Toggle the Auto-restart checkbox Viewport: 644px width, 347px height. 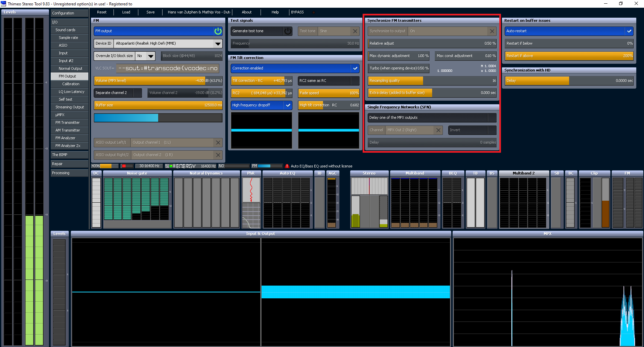pos(629,31)
